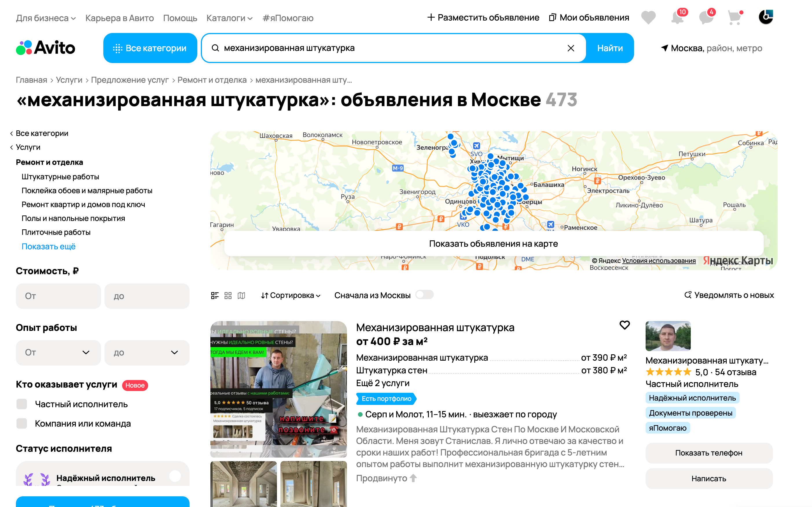
Task: Clear search query with X icon
Action: [x=571, y=48]
